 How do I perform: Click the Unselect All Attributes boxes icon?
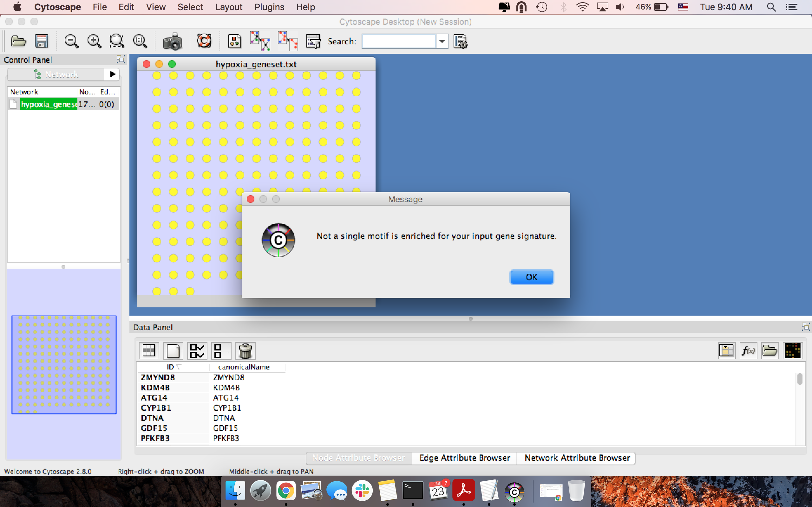pos(221,351)
